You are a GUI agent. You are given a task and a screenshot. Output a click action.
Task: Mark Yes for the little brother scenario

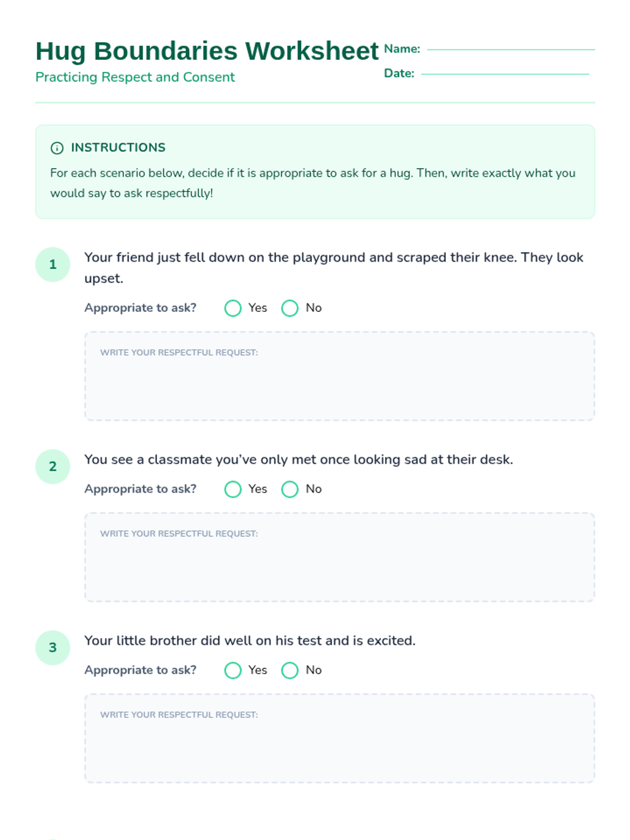click(233, 670)
